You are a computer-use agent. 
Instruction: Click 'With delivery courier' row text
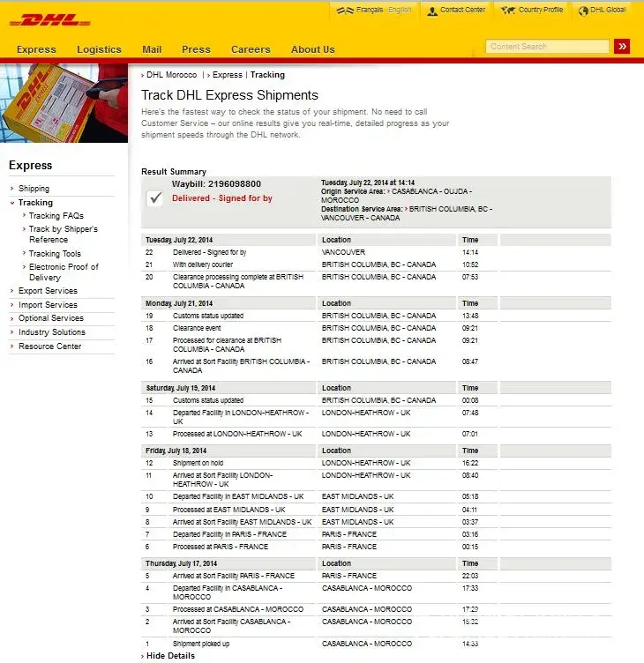click(203, 264)
